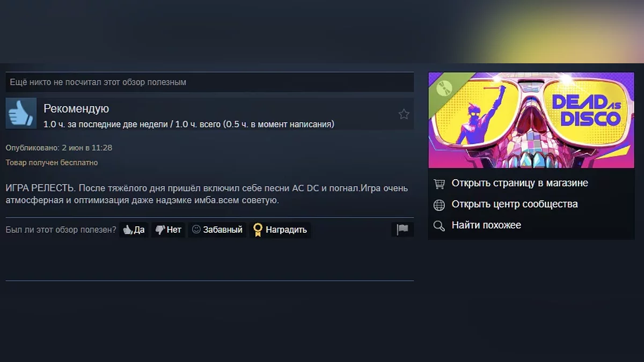The width and height of the screenshot is (644, 362).
Task: Vote Да on review helpfulness
Action: pos(134,230)
